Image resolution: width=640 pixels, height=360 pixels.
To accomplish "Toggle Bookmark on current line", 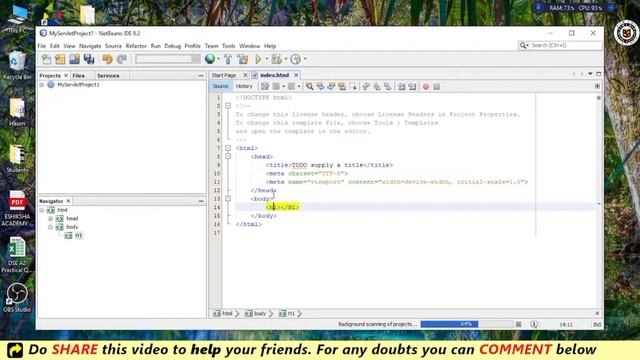I will pyautogui.click(x=388, y=87).
